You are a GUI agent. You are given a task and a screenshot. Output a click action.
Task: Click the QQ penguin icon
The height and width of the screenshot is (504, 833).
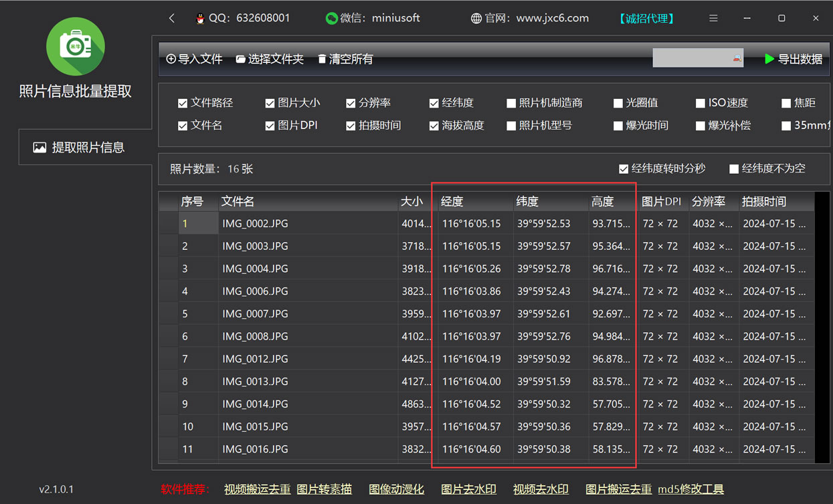199,19
